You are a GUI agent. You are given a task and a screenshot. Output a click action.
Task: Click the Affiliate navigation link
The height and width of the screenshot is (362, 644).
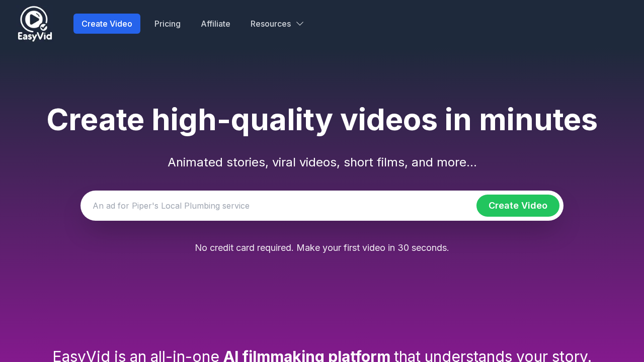(x=215, y=24)
